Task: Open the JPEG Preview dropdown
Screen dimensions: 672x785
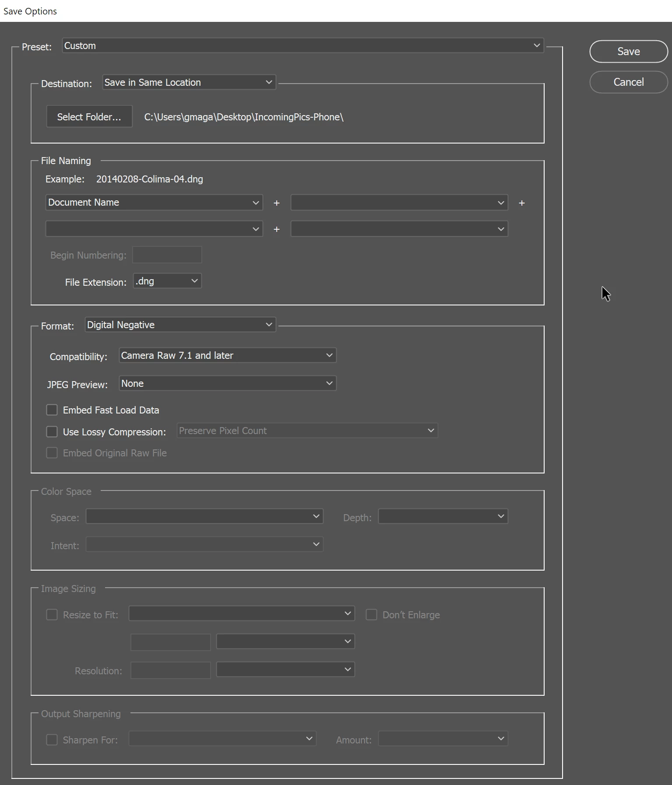Action: coord(228,383)
